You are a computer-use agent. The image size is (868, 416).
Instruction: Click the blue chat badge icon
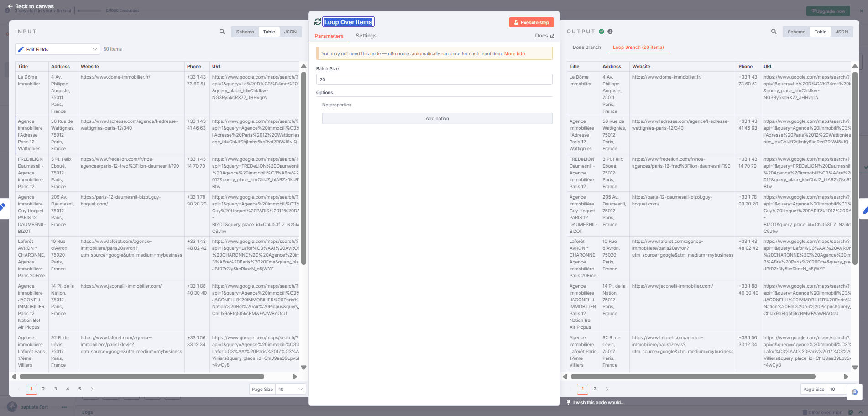click(x=854, y=392)
